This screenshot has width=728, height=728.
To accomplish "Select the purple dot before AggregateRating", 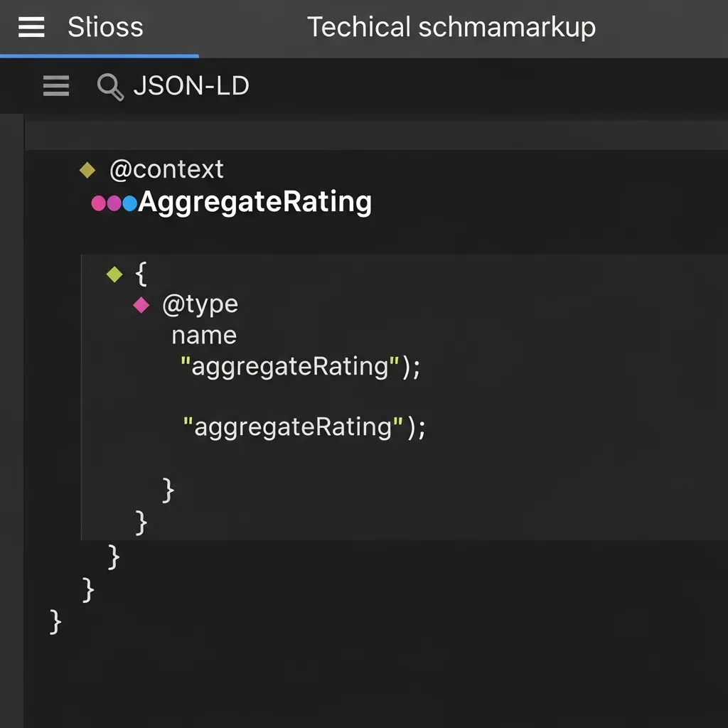I will coord(114,203).
